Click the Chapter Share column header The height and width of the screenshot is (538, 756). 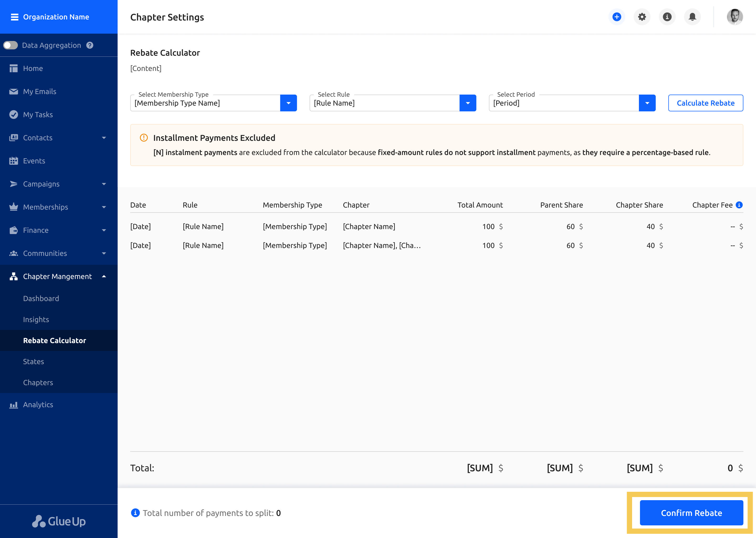(639, 205)
